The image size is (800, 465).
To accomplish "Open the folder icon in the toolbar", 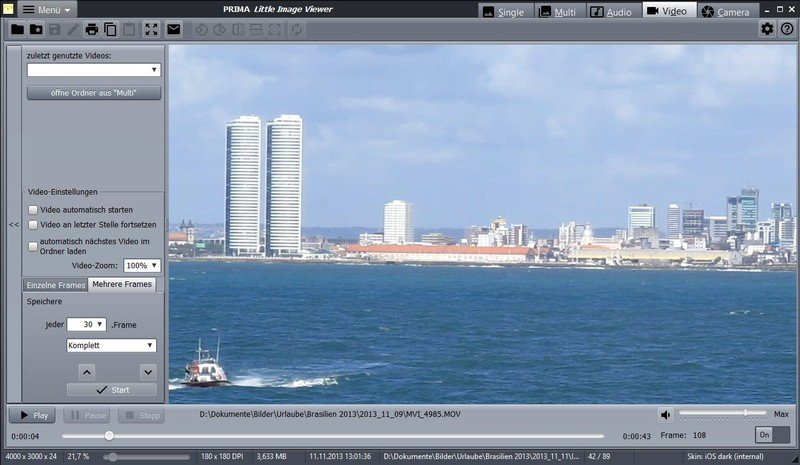I will coord(17,30).
